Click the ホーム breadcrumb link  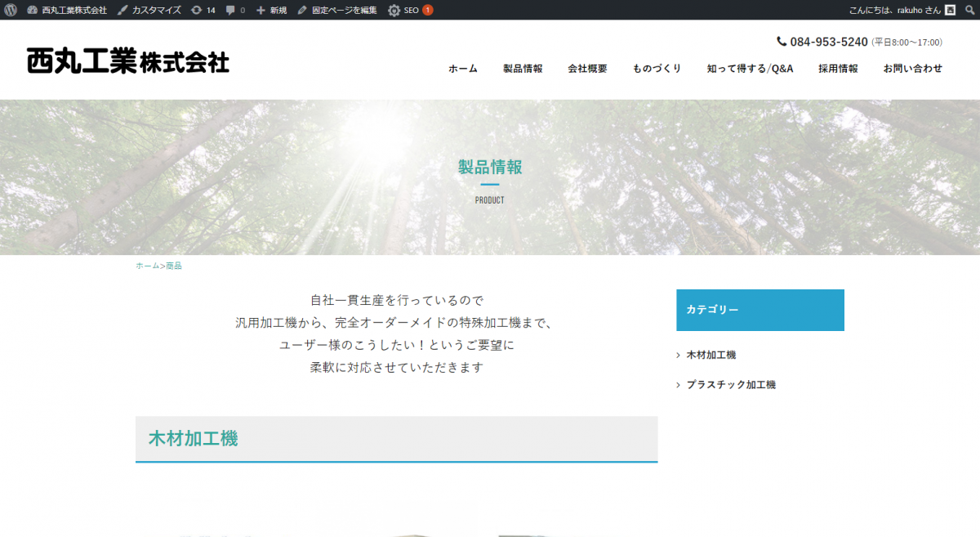148,266
